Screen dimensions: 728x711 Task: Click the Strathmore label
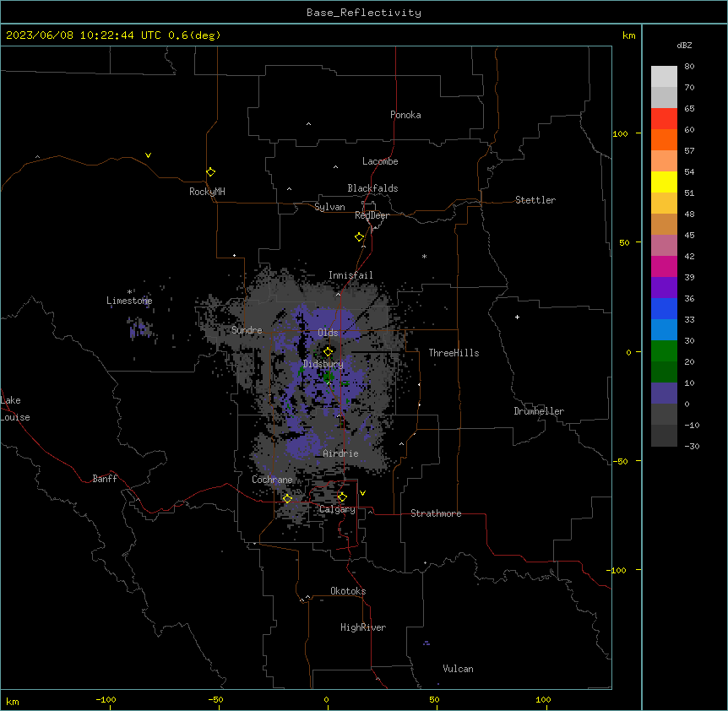tap(436, 513)
